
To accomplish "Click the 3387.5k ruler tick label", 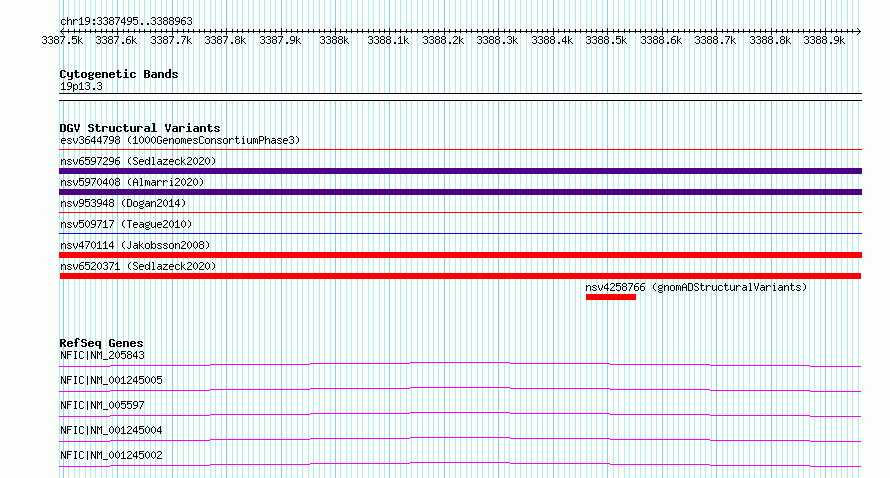I will pos(62,40).
